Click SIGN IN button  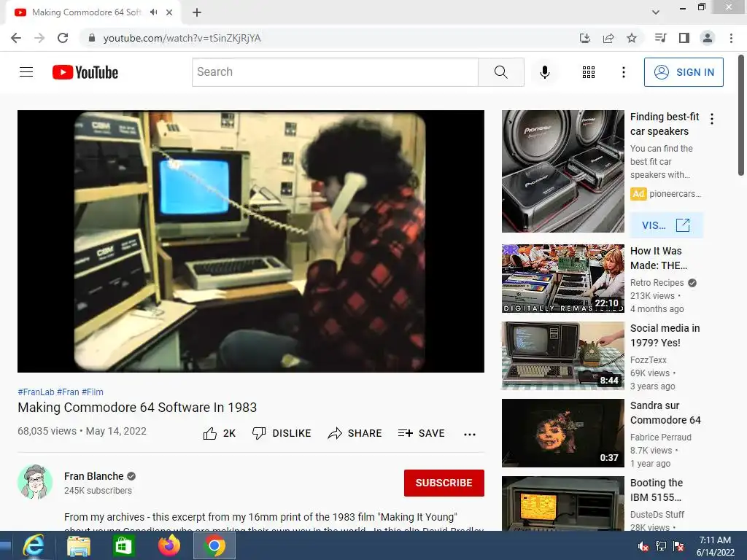[684, 72]
